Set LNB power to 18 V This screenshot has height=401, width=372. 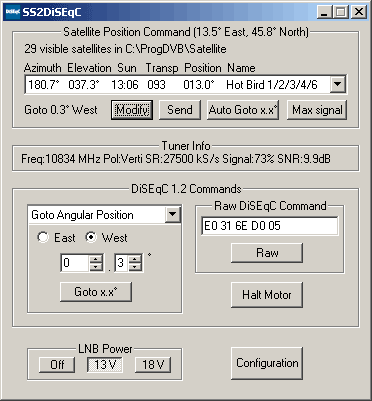coord(153,365)
